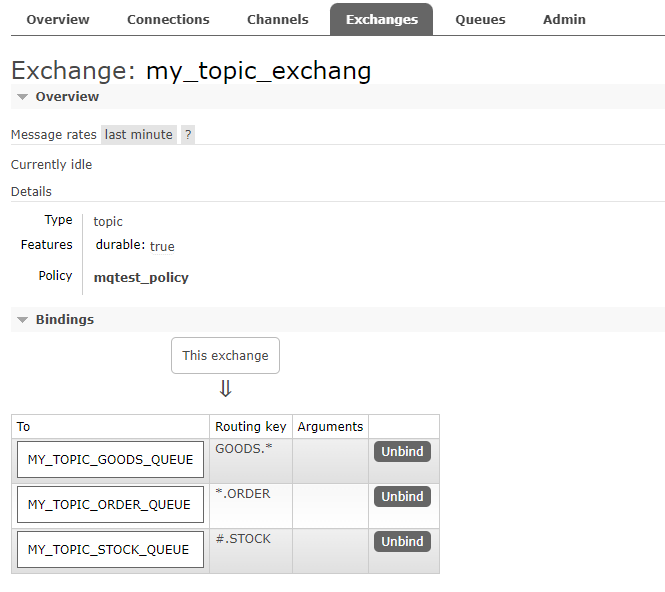Viewport: 665px width, 592px height.
Task: Open the MY_TOPIC_ORDER_QUEUE queue link
Action: 110,505
